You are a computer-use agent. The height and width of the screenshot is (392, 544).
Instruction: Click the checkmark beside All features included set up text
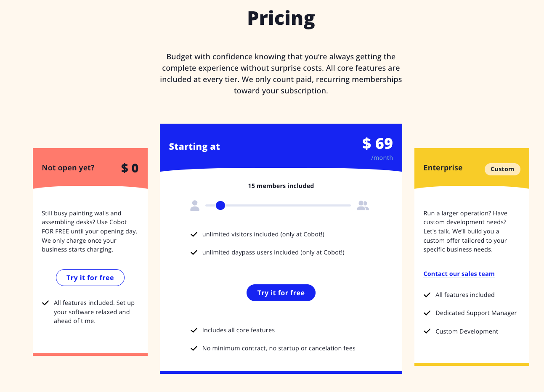click(x=45, y=303)
